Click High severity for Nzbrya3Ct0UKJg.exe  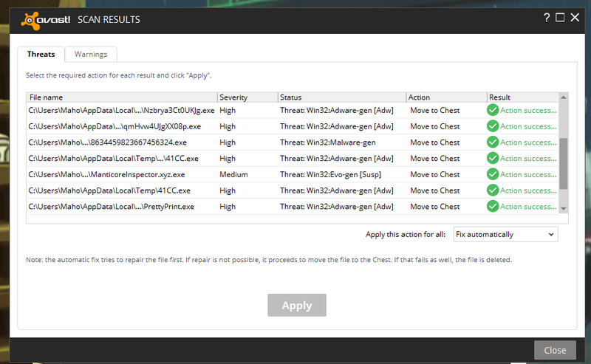tap(228, 111)
